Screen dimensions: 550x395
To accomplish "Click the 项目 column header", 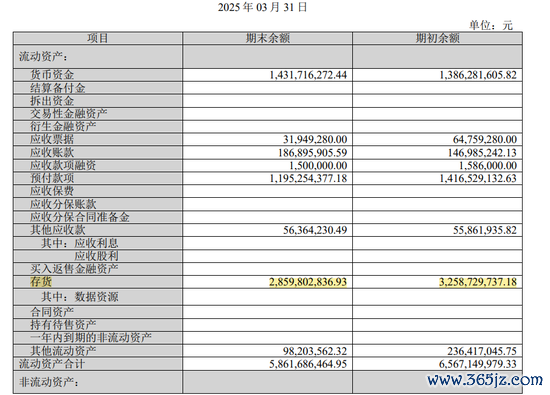I will (x=98, y=38).
